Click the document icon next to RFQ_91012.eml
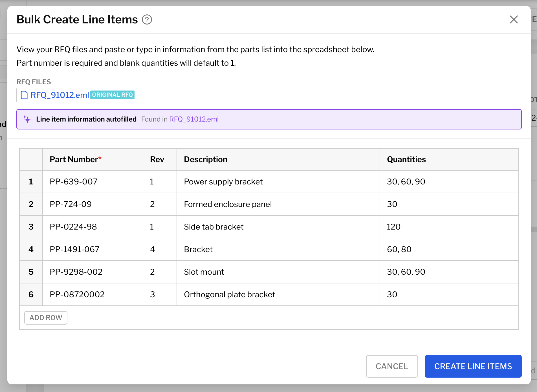The image size is (537, 392). pyautogui.click(x=24, y=95)
